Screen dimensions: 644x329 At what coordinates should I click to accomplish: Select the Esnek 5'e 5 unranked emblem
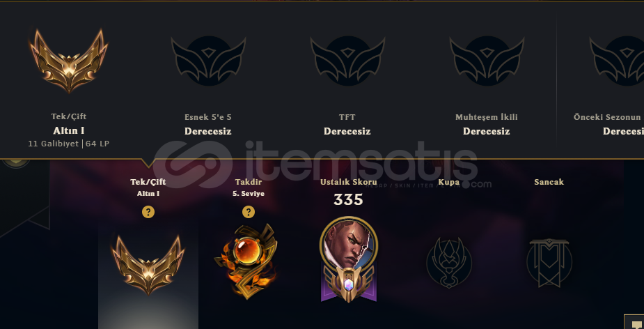click(x=208, y=61)
